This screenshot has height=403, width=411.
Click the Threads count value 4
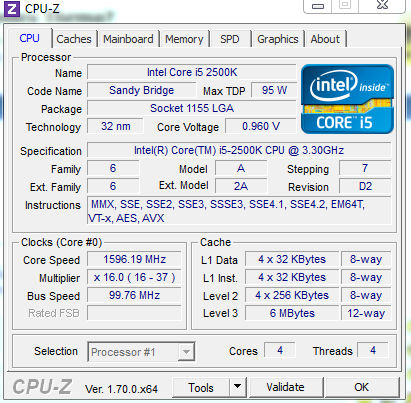pos(373,350)
